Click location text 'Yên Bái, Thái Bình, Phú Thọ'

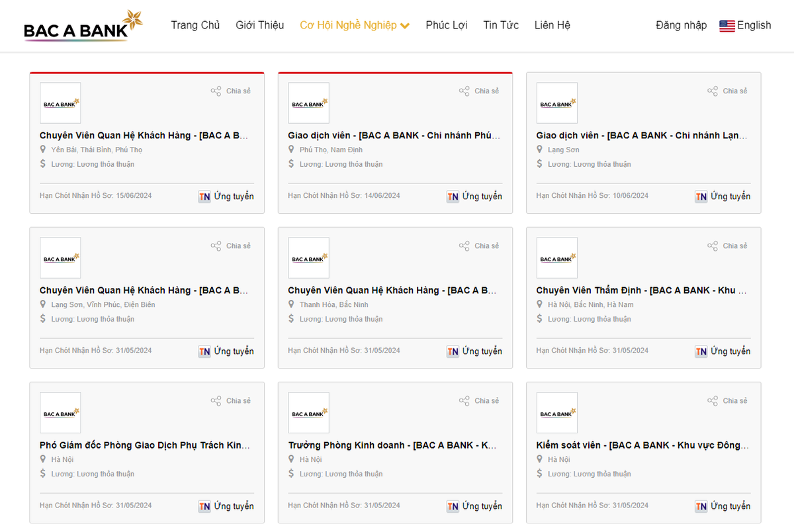(x=97, y=150)
